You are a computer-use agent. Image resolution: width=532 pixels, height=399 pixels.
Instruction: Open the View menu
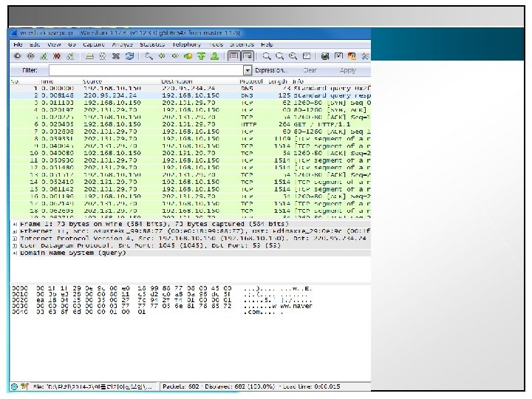(x=54, y=44)
